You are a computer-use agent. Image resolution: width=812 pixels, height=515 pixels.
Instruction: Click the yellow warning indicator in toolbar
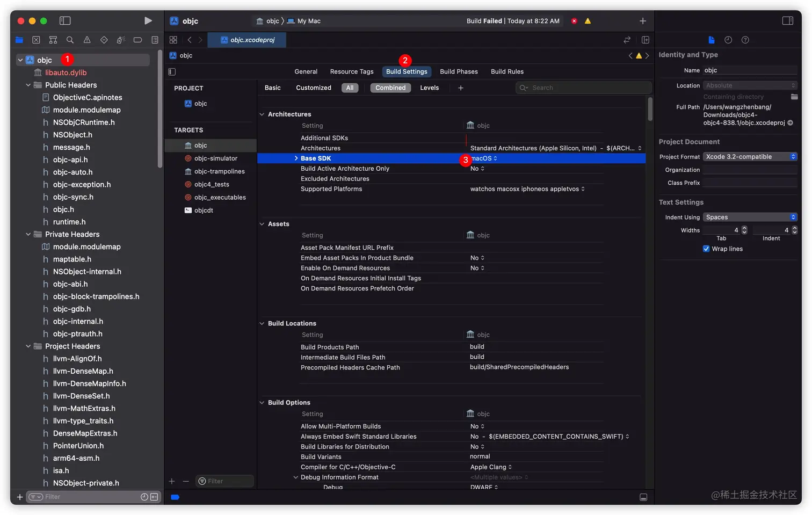(x=588, y=21)
